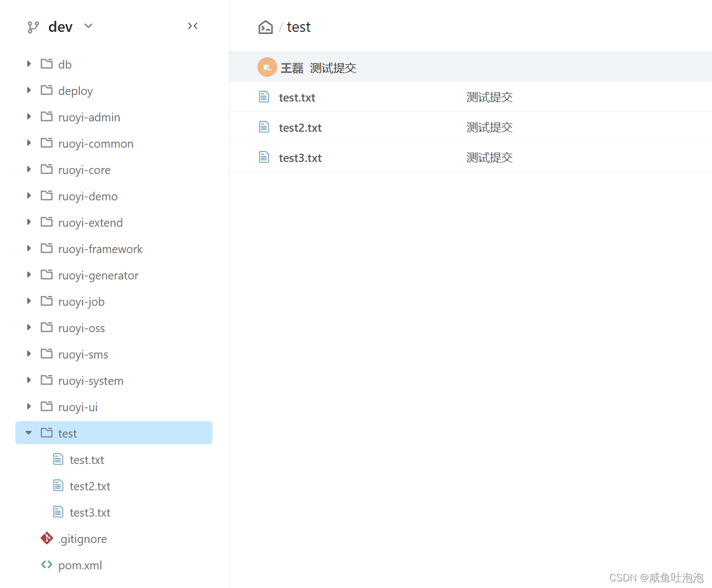This screenshot has width=712, height=588.
Task: Open author name 王磊
Action: tap(292, 68)
